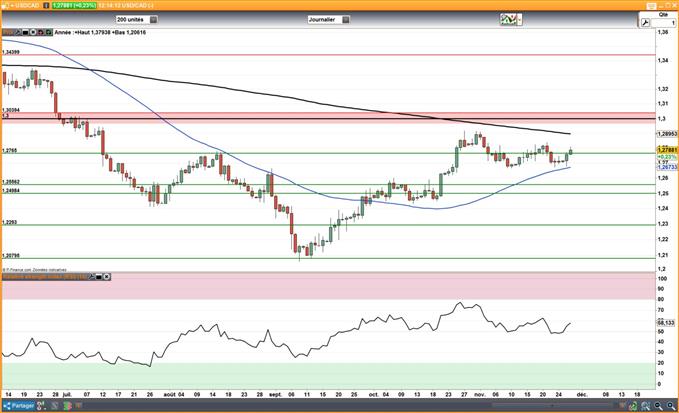Expand the arrow beside the chart style icon
Screen dimensions: 679x413
point(520,19)
